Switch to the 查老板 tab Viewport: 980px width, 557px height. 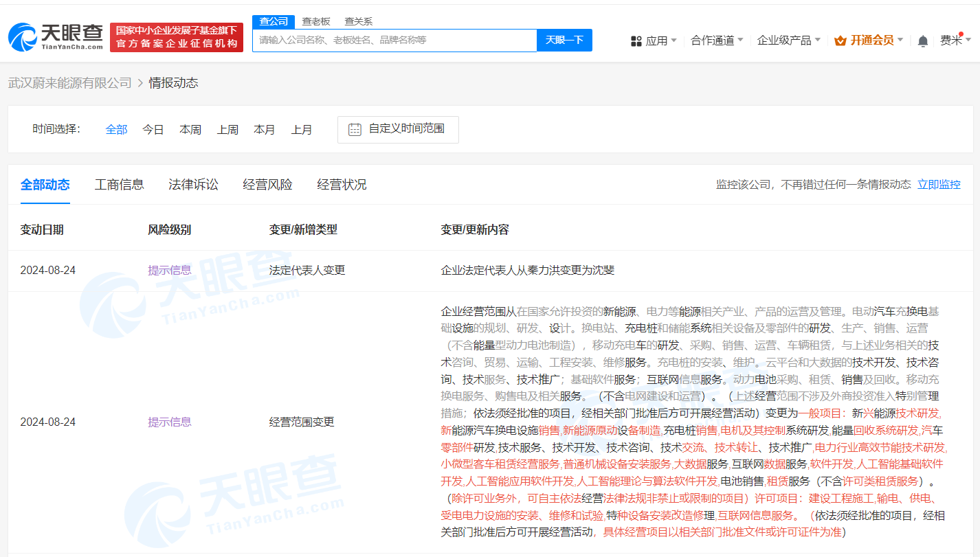pyautogui.click(x=315, y=21)
